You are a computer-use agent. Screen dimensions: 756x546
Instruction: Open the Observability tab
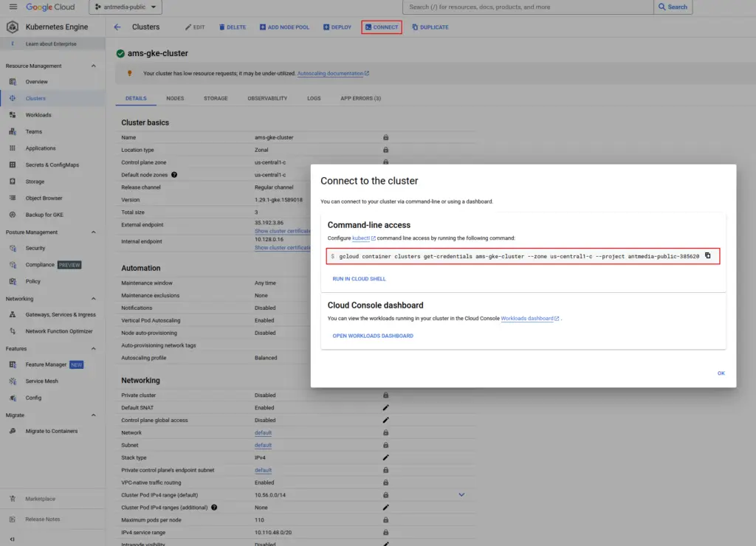(x=267, y=98)
